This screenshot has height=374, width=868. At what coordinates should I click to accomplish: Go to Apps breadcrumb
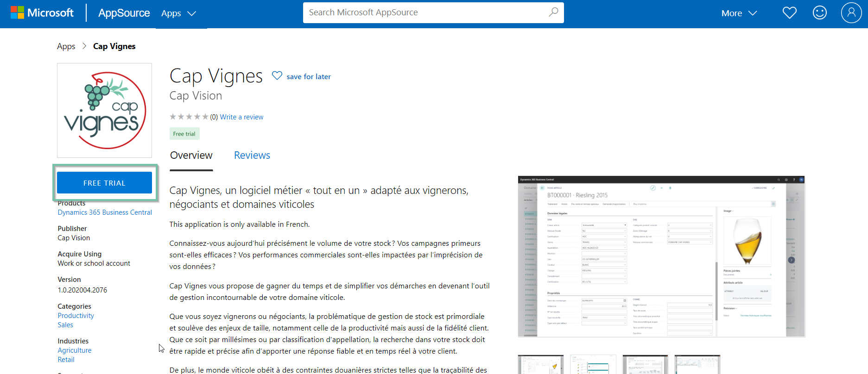[66, 46]
